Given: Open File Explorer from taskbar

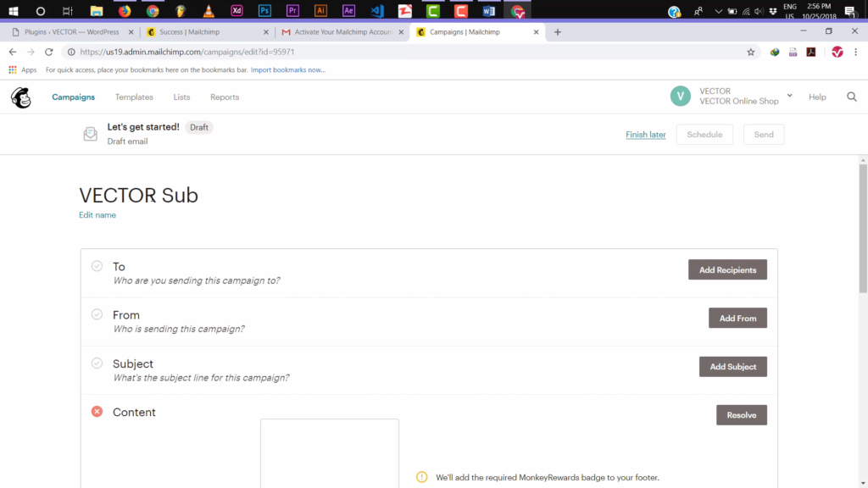Looking at the screenshot, I should click(97, 11).
